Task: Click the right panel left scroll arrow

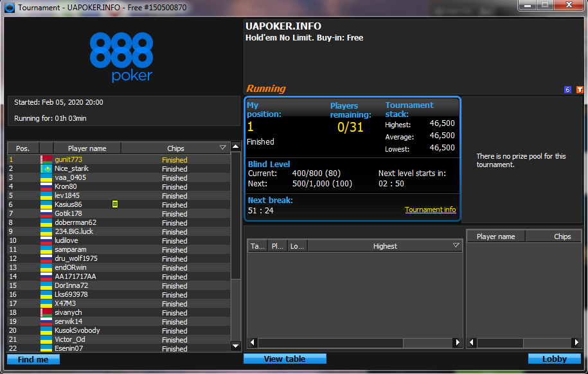Action: [x=472, y=342]
